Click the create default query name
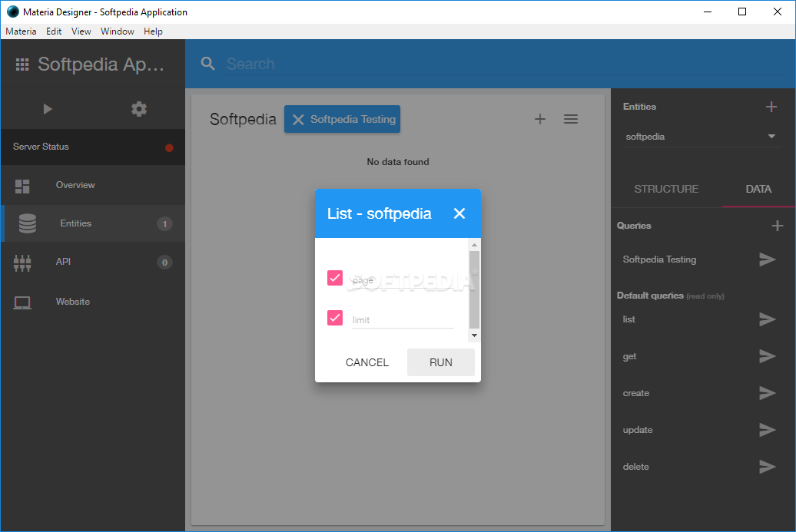Viewport: 796px width, 532px height. click(636, 393)
